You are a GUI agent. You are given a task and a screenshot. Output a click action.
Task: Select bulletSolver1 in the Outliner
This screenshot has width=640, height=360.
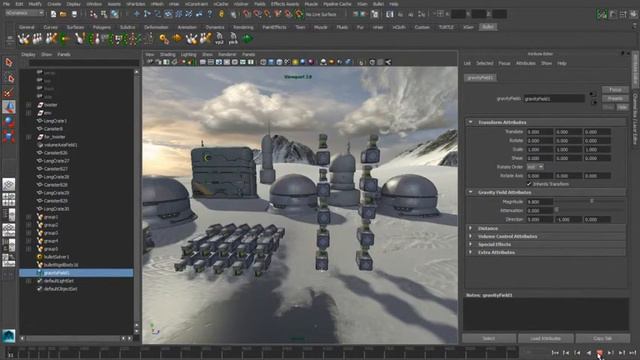pyautogui.click(x=56, y=257)
